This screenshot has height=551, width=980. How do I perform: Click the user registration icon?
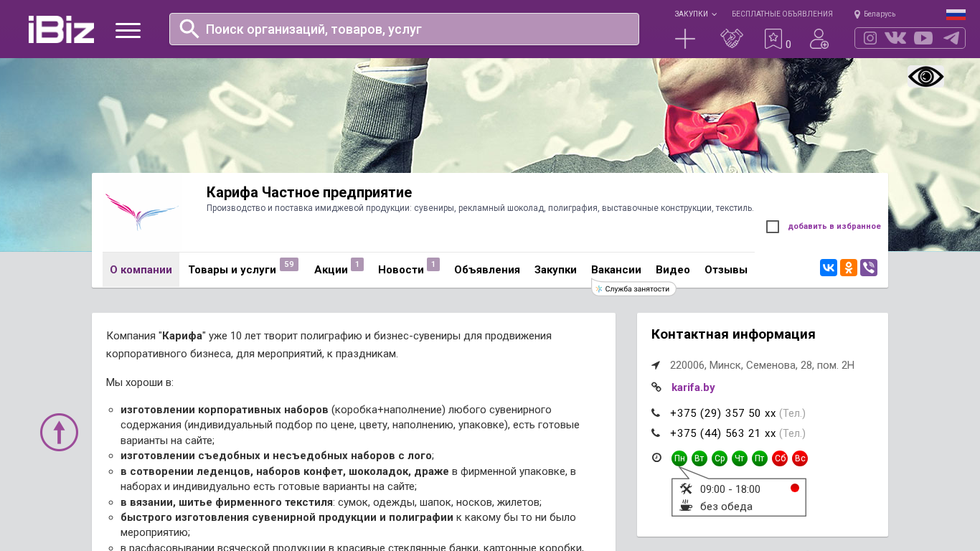(819, 39)
